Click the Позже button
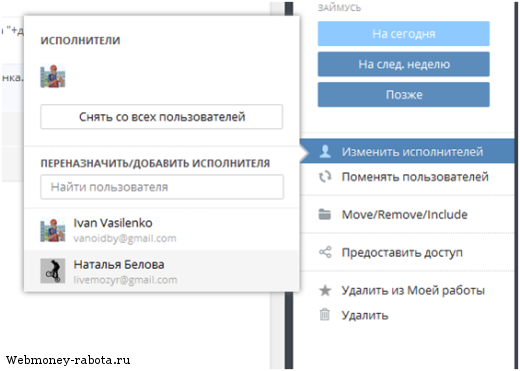The width and height of the screenshot is (520, 371). [404, 95]
